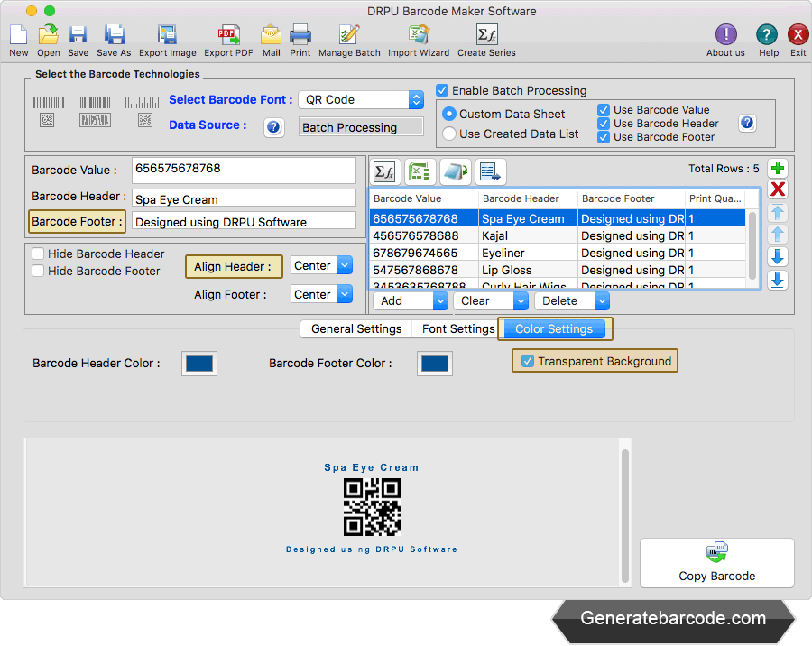Pick the Barcode Footer Color swatch
The image size is (812, 646).
(x=435, y=364)
